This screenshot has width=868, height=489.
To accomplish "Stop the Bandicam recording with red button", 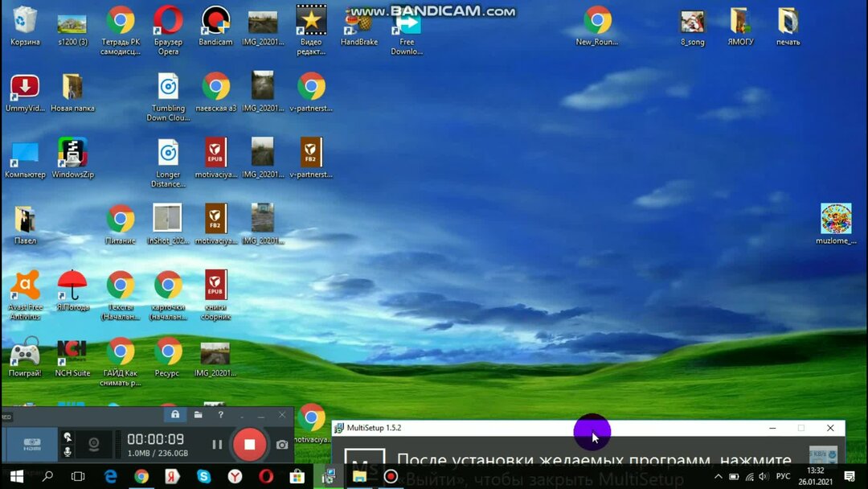I will pyautogui.click(x=249, y=444).
